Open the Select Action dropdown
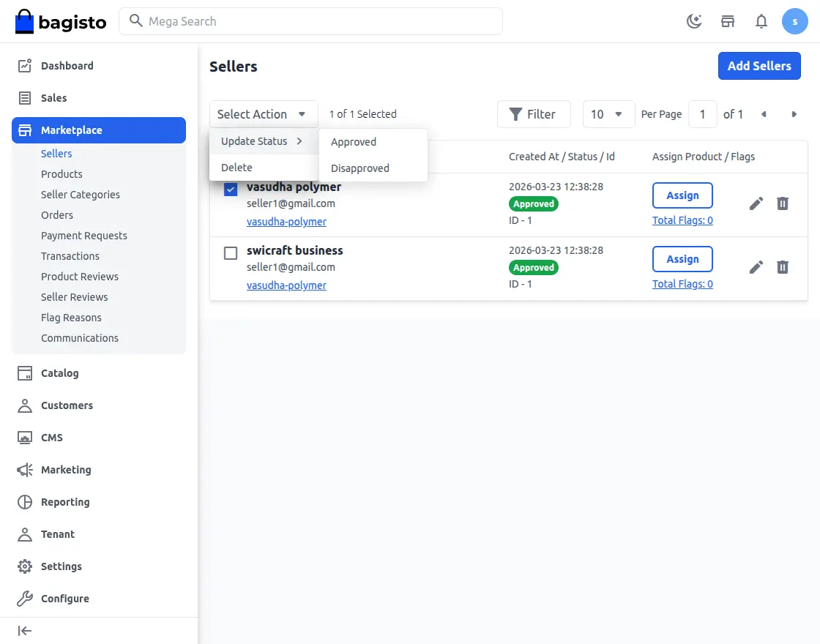Viewport: 820px width, 644px height. tap(264, 114)
